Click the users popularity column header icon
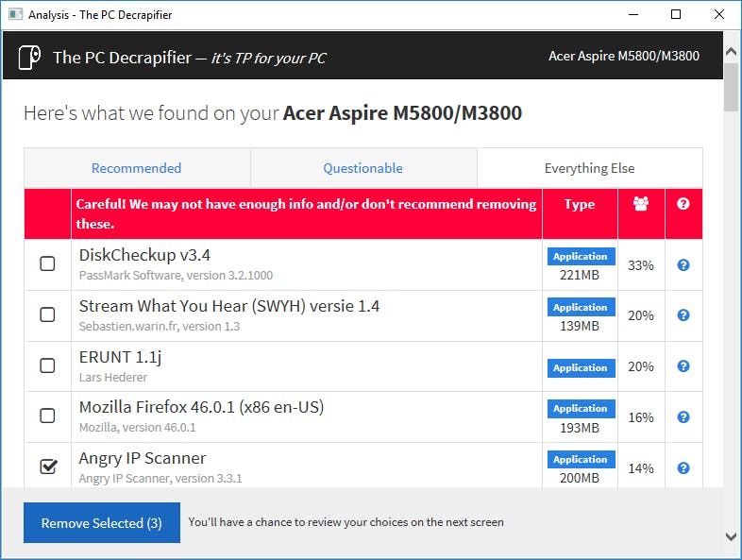 (x=641, y=204)
